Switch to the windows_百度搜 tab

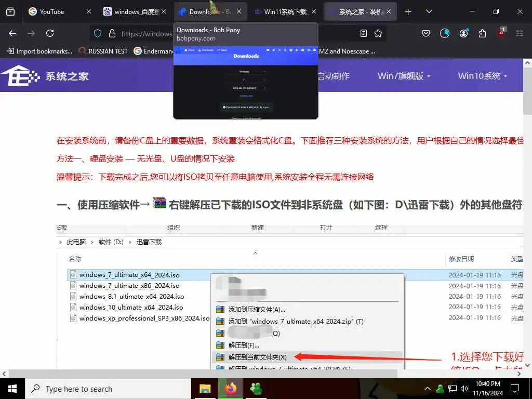[136, 11]
